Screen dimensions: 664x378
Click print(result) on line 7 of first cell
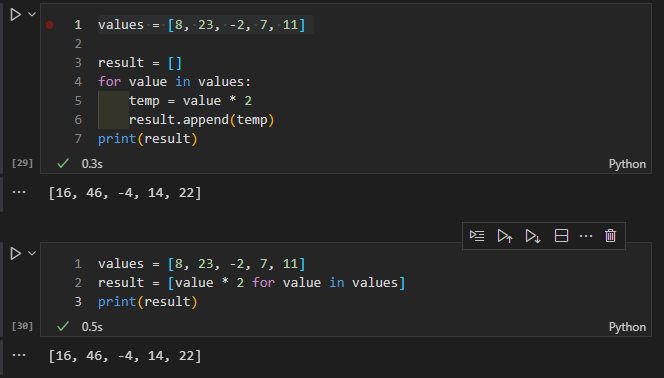(148, 139)
